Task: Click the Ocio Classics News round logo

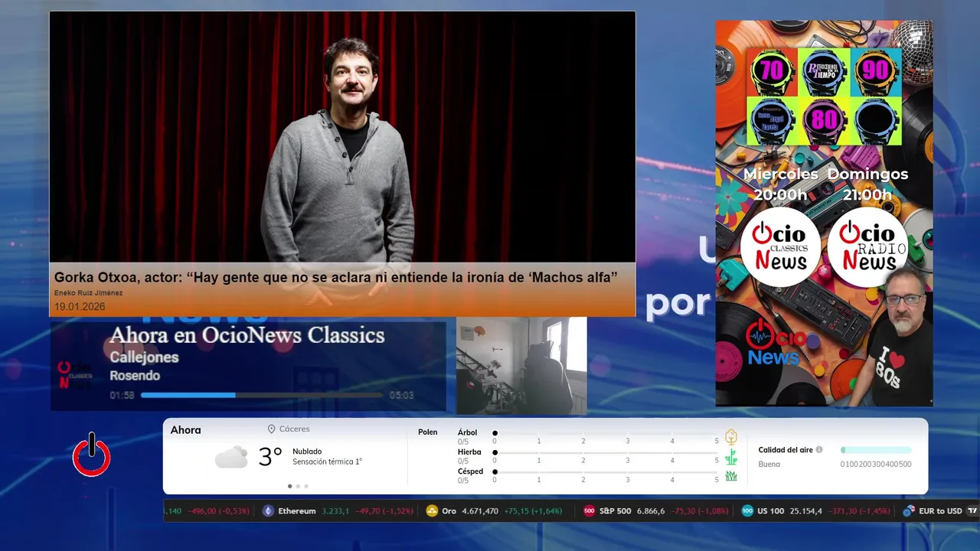Action: 780,247
